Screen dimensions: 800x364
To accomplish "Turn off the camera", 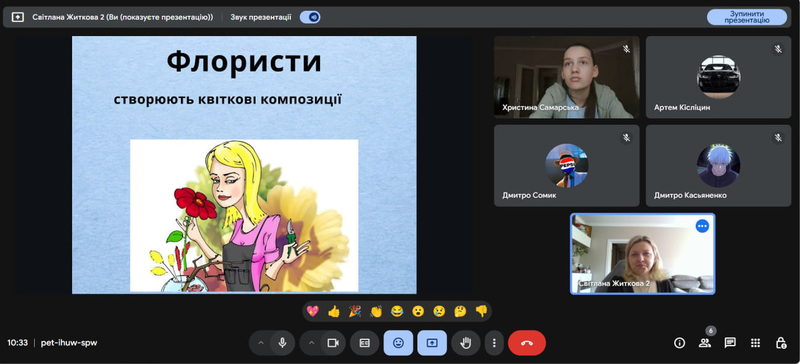I will (333, 343).
